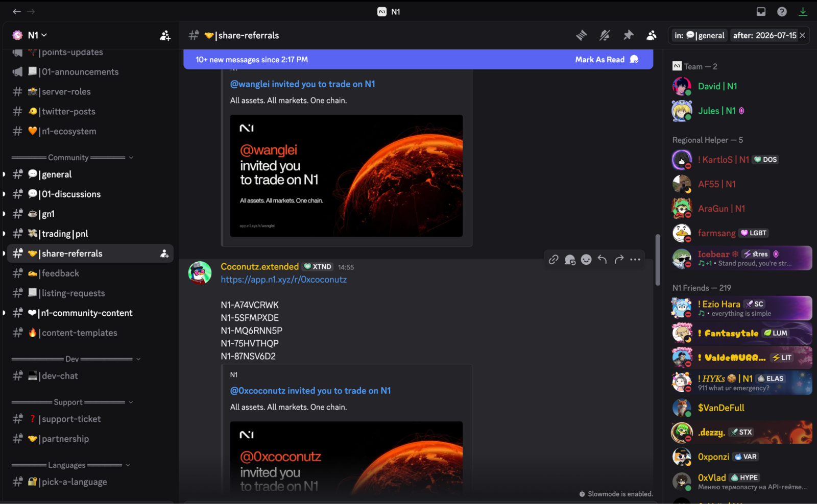The width and height of the screenshot is (817, 504).
Task: Select the content-templates channel
Action: coord(90,333)
